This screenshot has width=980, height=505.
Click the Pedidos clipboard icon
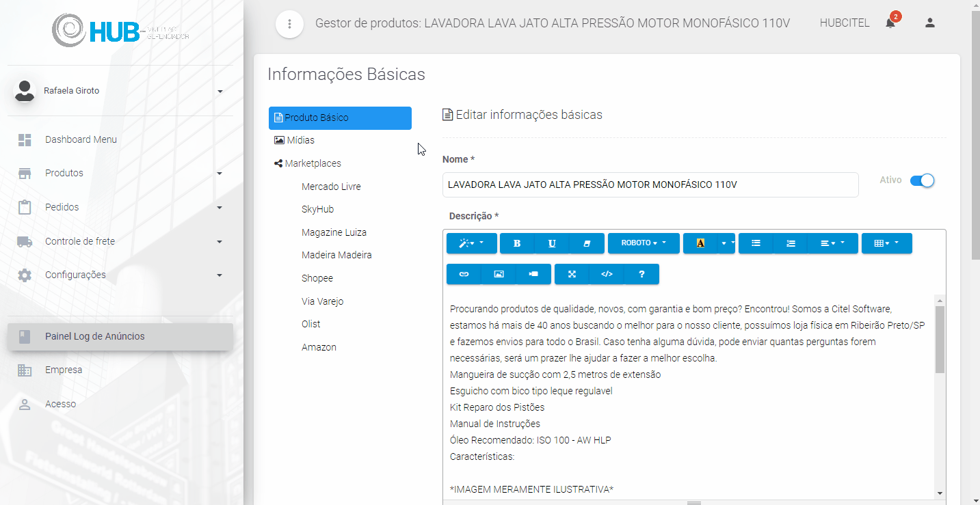coord(25,207)
